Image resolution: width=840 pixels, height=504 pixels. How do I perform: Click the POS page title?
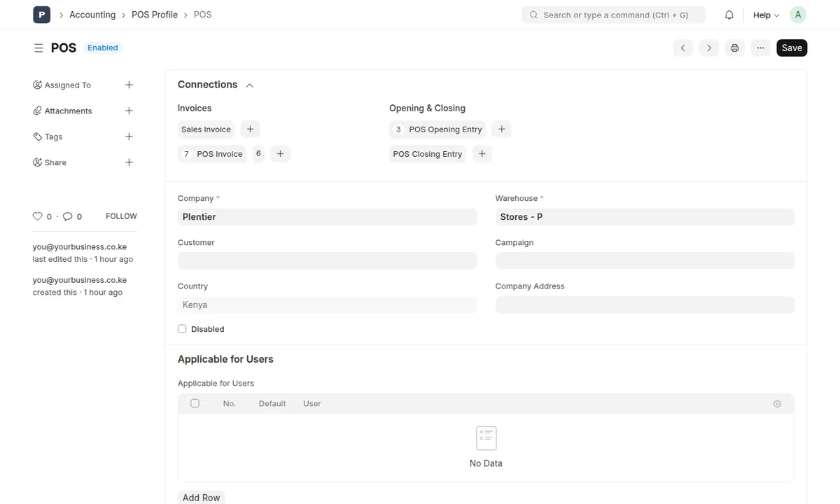coord(64,48)
